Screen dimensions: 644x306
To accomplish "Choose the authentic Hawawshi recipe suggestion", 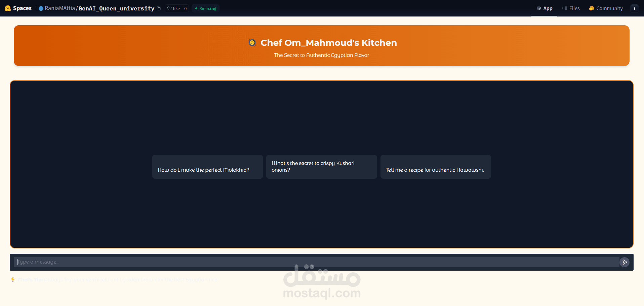I will [435, 167].
